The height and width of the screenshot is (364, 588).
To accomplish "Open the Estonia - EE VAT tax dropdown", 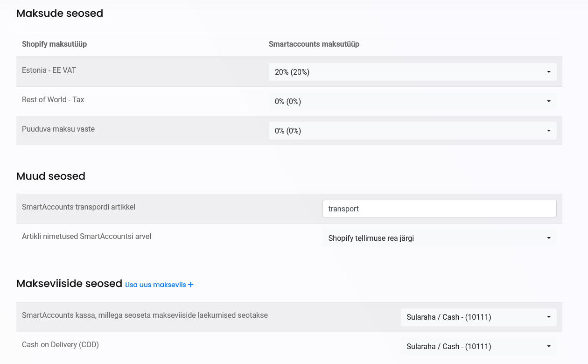I will (413, 72).
